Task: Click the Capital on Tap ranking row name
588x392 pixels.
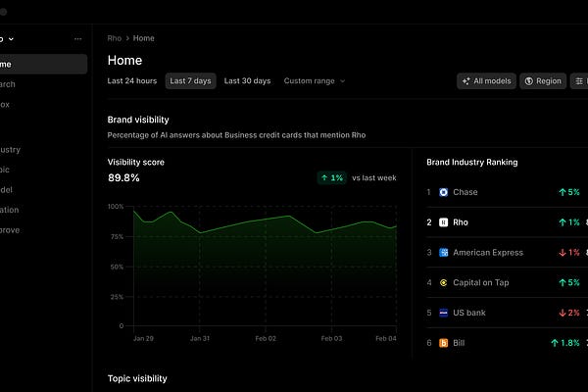Action: pos(481,282)
